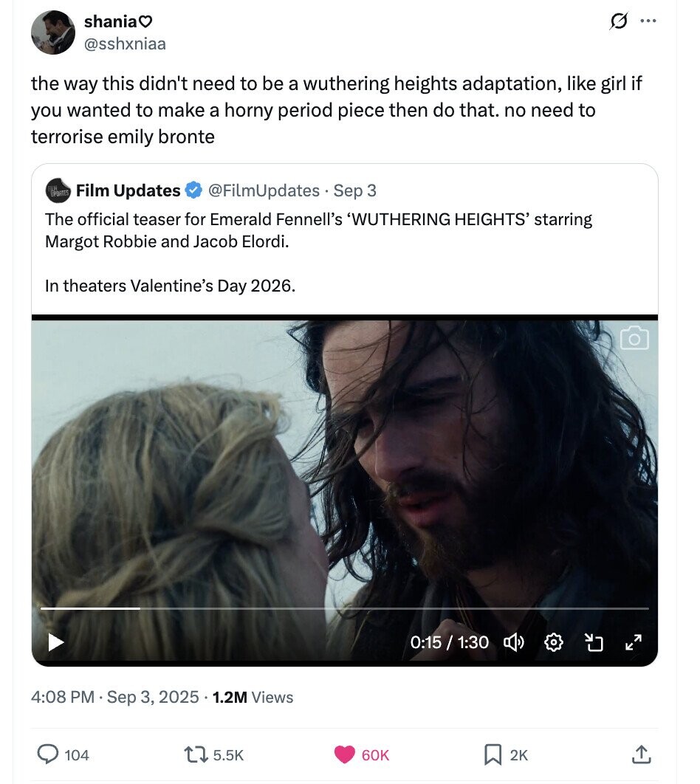The image size is (700, 784).
Task: Click the Film Updates avatar logo
Action: 58,190
